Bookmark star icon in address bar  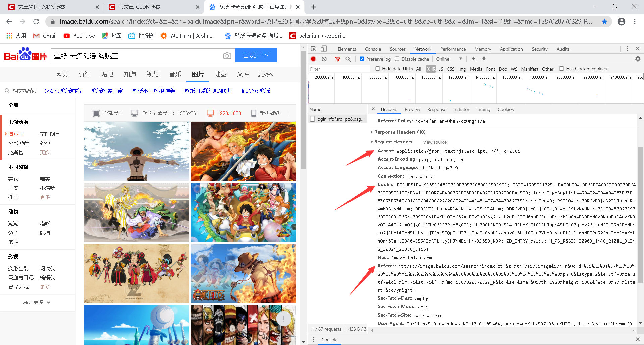point(604,22)
